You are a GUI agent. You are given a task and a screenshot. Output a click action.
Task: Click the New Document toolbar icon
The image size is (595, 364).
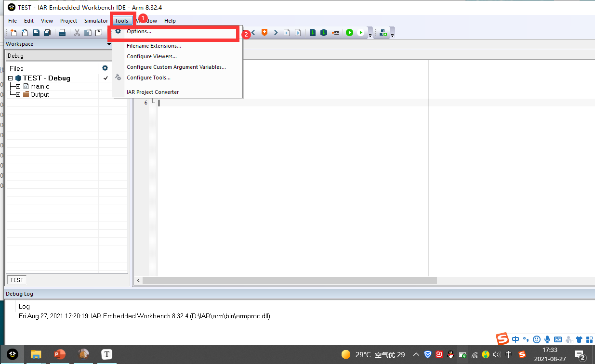coord(13,33)
